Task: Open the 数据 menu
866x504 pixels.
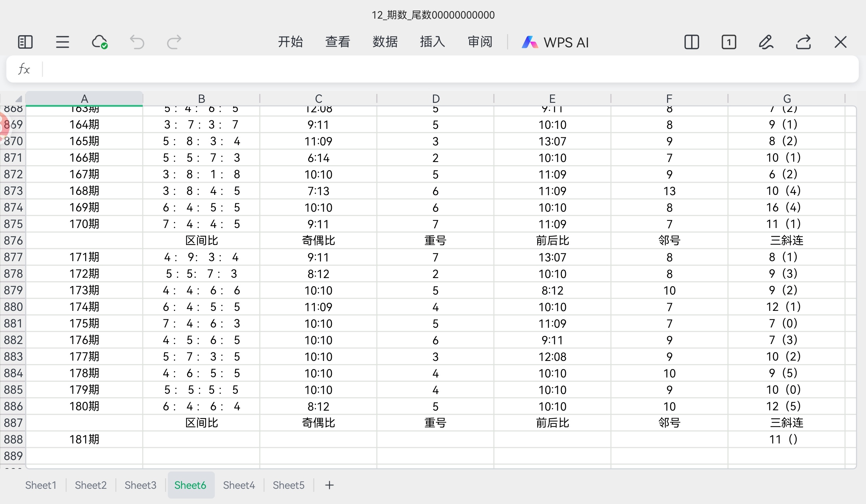Action: (385, 42)
